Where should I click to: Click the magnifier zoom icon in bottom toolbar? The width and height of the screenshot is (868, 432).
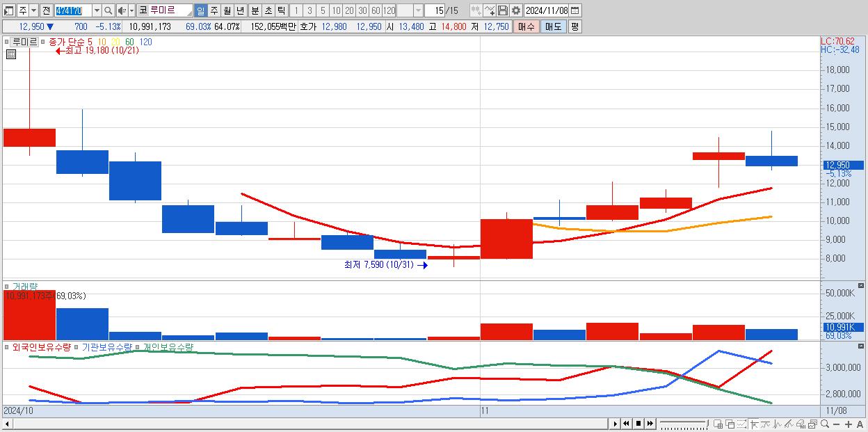[825, 424]
